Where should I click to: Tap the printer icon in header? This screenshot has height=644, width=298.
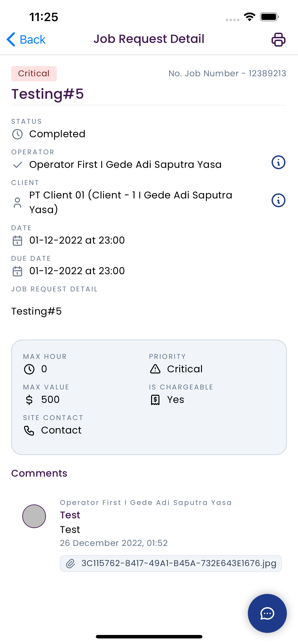point(278,39)
